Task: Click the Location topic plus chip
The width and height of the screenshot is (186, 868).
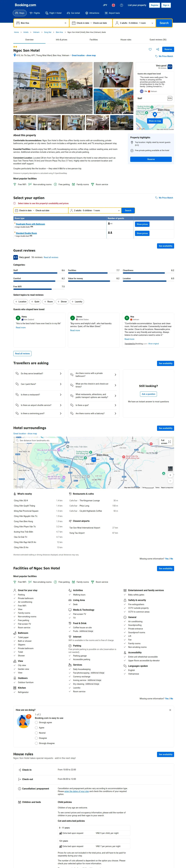Action: coord(21,302)
